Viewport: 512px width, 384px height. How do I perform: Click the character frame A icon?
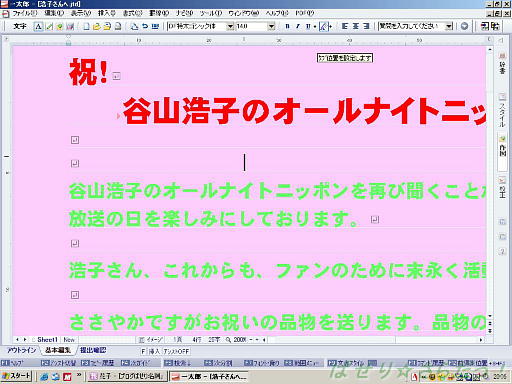(x=38, y=26)
